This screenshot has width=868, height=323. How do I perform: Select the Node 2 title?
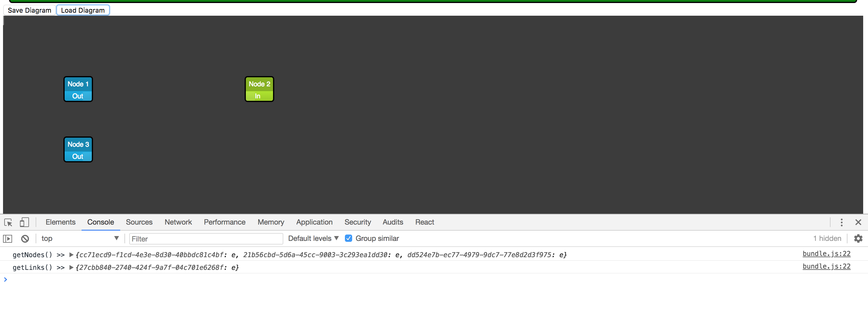pos(259,84)
